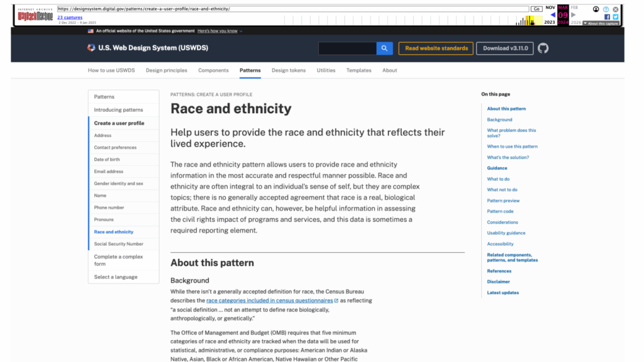Open Wayback Machine help icon
This screenshot has height=362, width=644.
[x=606, y=9]
